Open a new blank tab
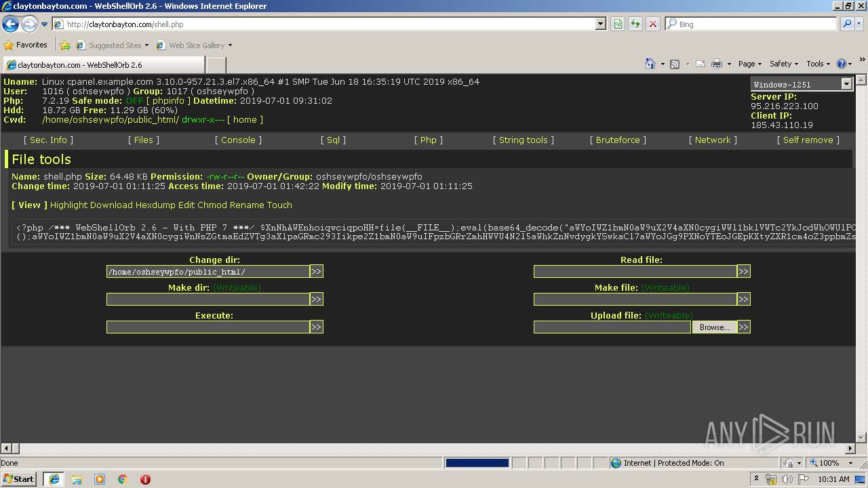868x488 pixels. point(216,65)
